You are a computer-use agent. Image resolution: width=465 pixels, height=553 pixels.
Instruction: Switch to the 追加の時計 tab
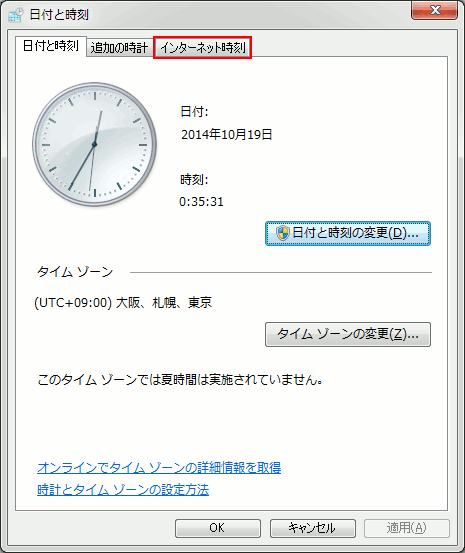(x=120, y=47)
